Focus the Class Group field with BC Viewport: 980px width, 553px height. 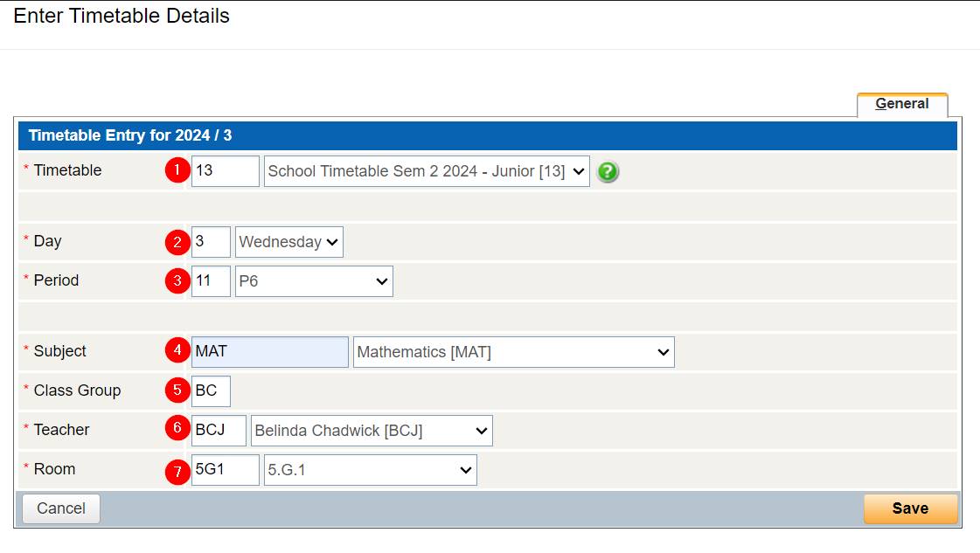(x=211, y=391)
